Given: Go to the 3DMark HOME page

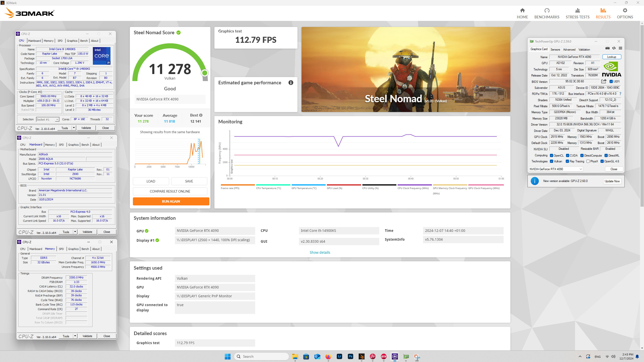Looking at the screenshot, I should pos(522,13).
